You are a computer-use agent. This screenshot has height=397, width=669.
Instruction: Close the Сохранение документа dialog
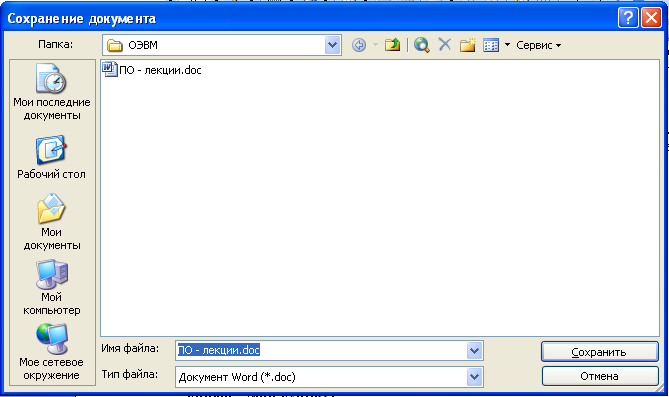(x=652, y=18)
